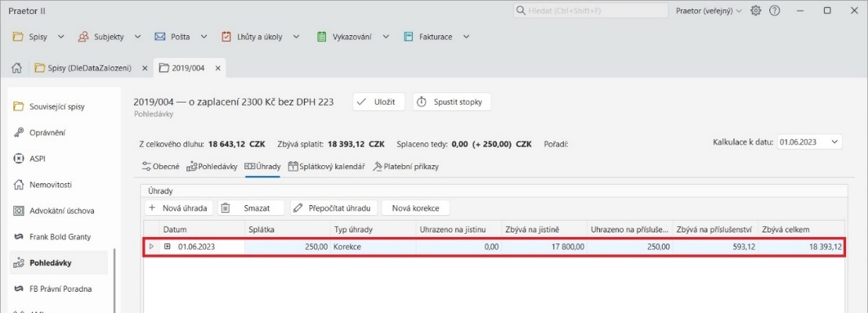
Task: Go to the home tab icon
Action: point(16,68)
